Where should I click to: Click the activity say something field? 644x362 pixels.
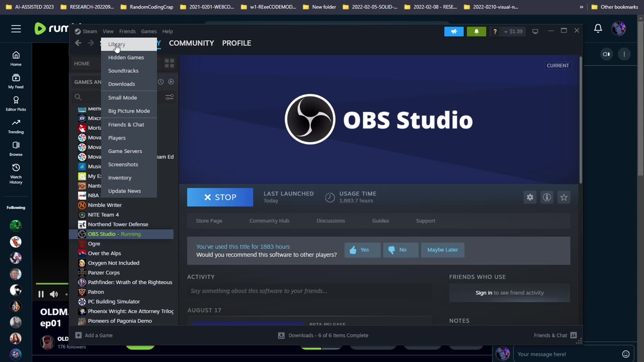click(x=309, y=291)
